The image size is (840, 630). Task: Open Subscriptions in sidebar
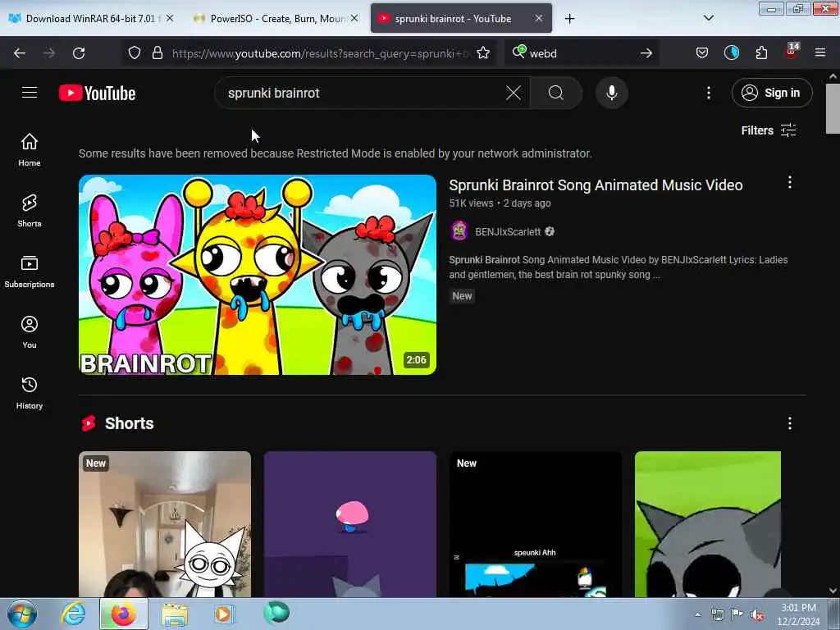tap(30, 272)
